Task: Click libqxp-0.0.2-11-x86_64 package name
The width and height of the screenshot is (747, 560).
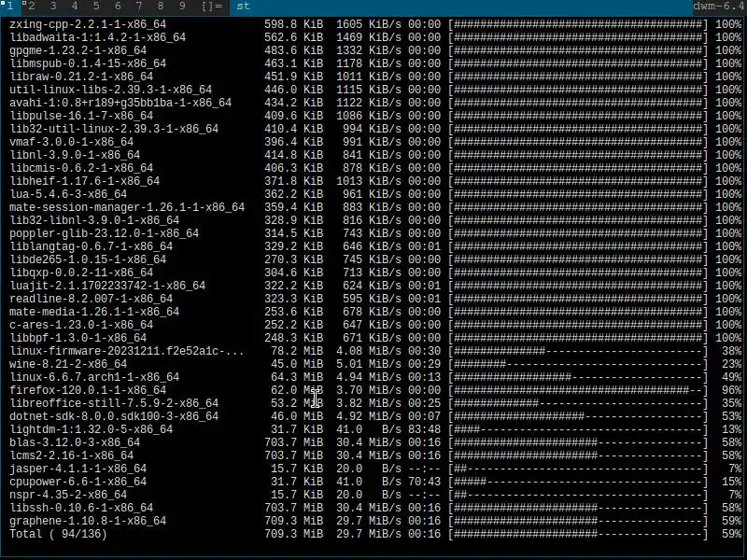Action: 81,273
